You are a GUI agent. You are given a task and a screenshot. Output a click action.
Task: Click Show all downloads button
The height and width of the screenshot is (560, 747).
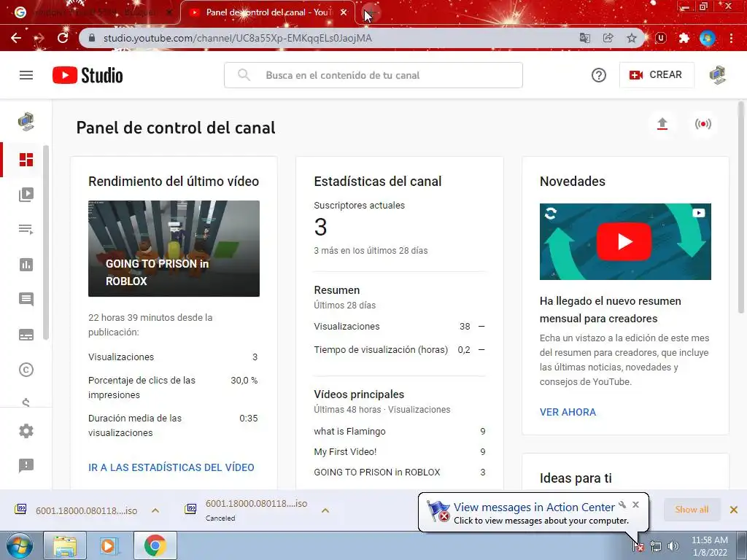692,510
